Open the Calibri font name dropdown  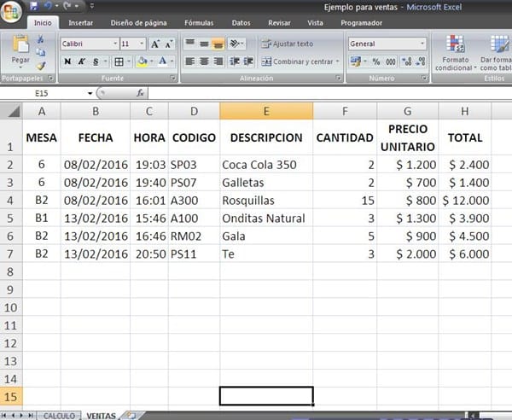pyautogui.click(x=115, y=44)
